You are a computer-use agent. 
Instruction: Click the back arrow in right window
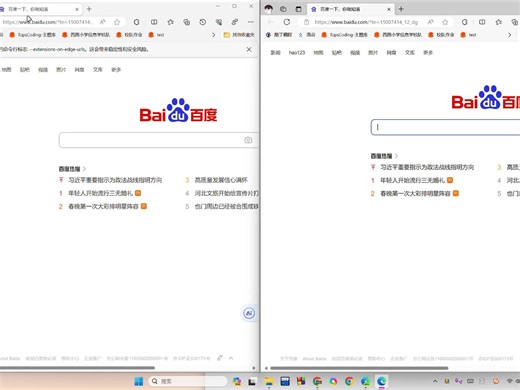coord(271,22)
